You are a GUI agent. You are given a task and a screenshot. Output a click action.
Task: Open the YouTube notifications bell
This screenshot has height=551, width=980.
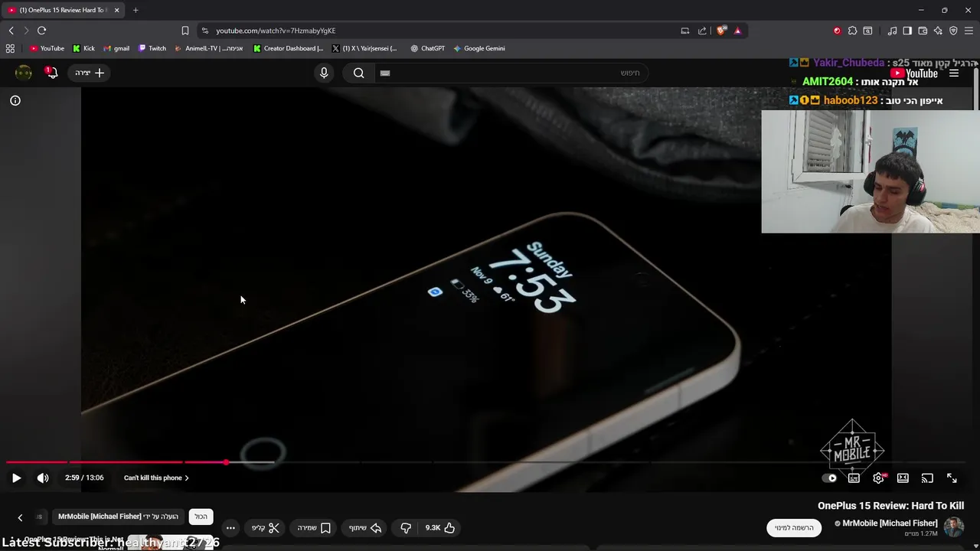51,73
